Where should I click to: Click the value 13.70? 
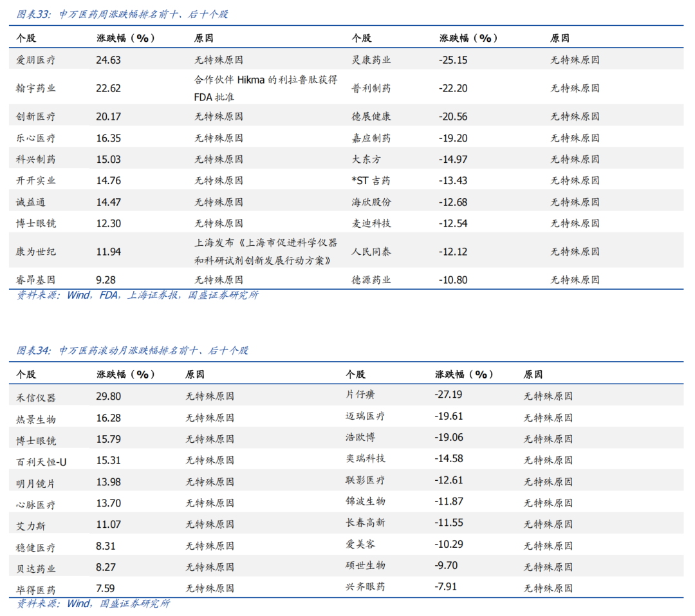coord(108,503)
